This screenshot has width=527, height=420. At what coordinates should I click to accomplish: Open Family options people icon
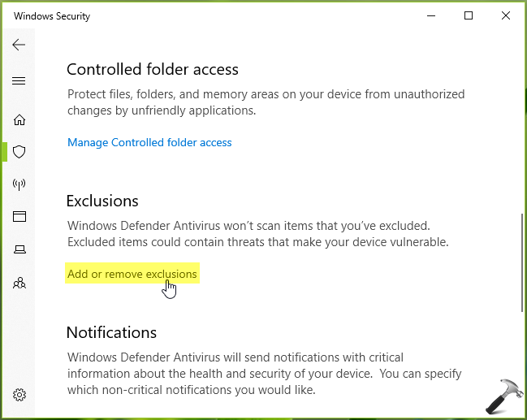click(19, 284)
